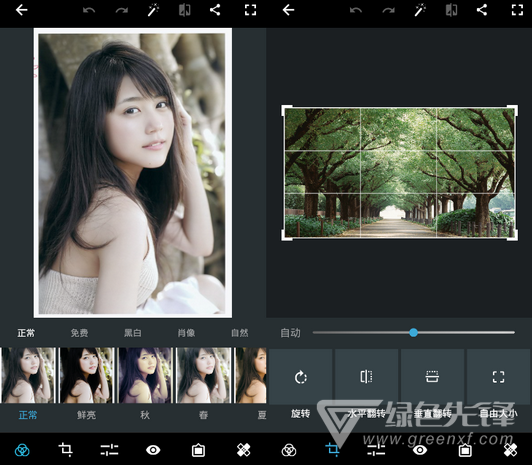This screenshot has height=466, width=532.
Task: Select the 免费 filter category tab
Action: click(x=79, y=333)
